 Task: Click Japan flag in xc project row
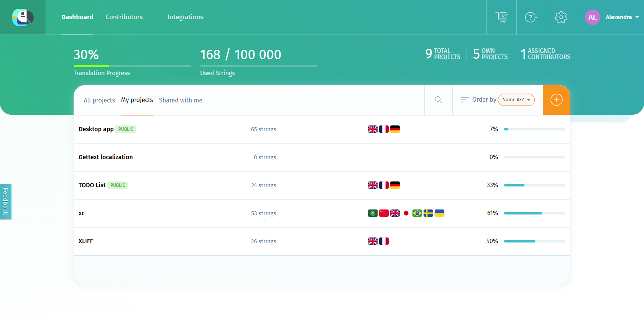click(406, 213)
